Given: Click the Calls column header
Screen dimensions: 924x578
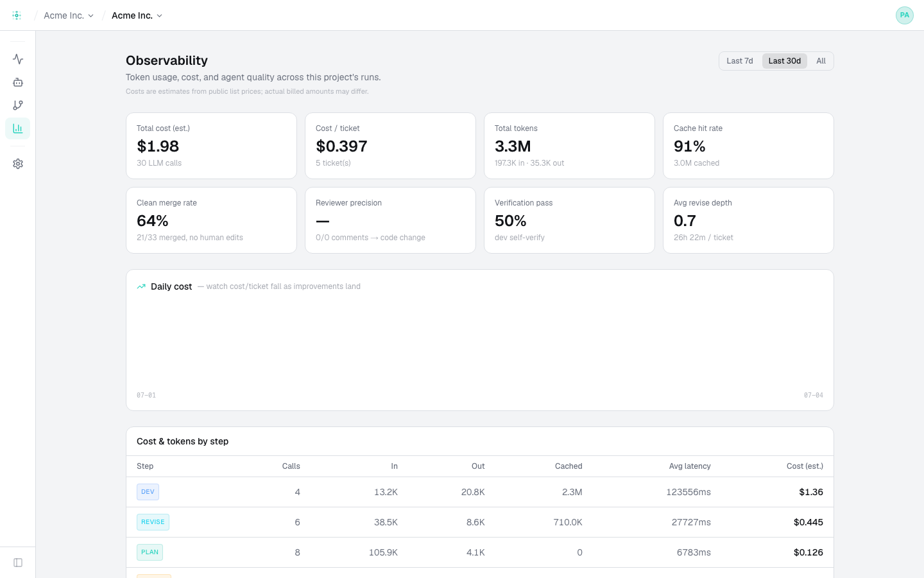Looking at the screenshot, I should (x=291, y=466).
